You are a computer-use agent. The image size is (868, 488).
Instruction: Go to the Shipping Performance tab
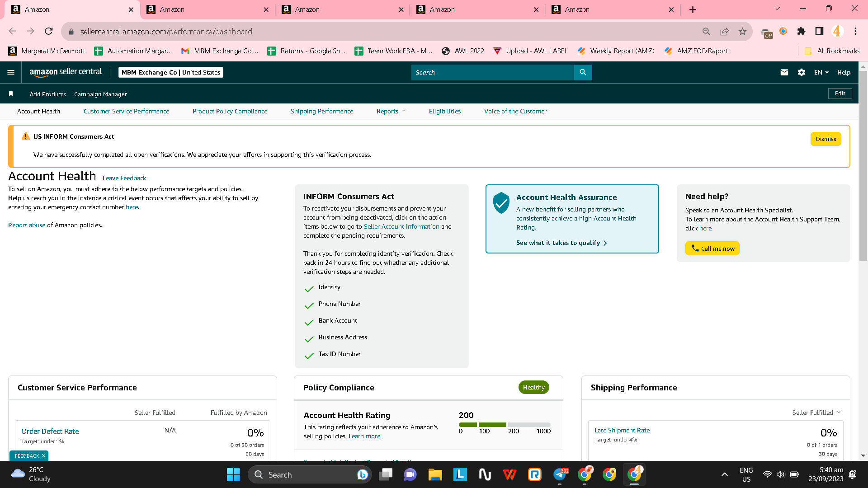pos(322,111)
